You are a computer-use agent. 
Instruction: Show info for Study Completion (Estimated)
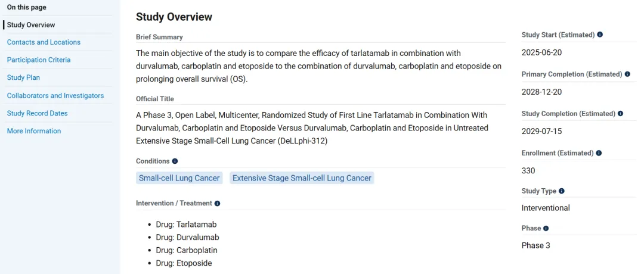coord(621,114)
